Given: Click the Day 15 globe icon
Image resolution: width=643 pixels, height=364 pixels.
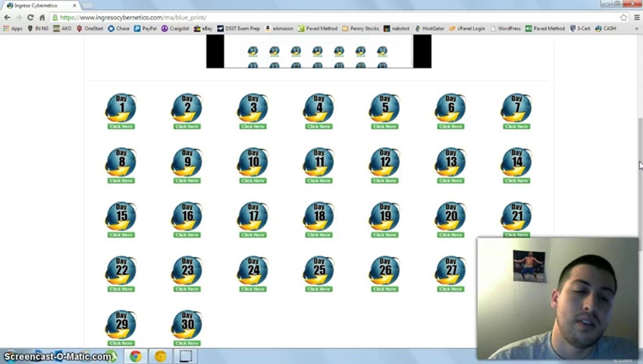Looking at the screenshot, I should click(121, 216).
